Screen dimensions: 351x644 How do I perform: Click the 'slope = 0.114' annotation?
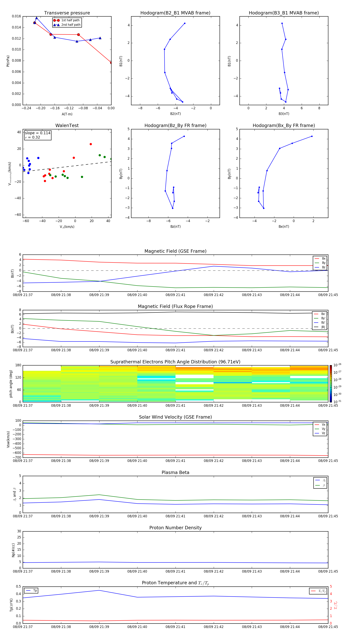38,133
